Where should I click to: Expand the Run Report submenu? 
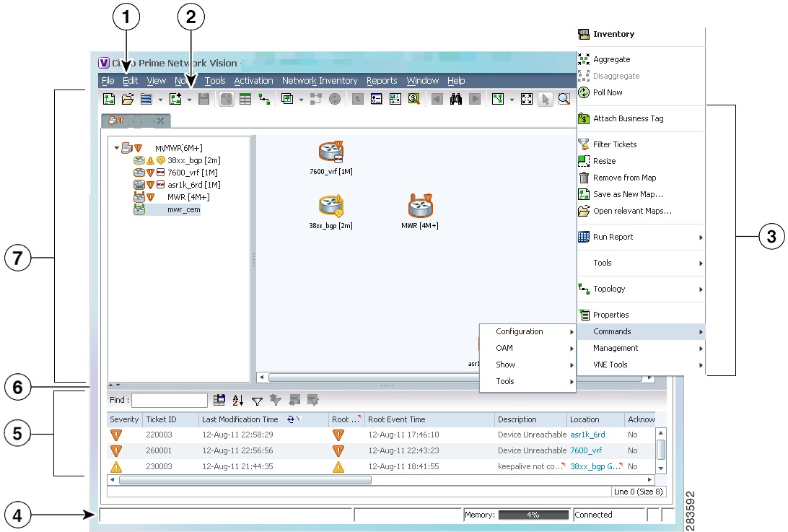[642, 237]
